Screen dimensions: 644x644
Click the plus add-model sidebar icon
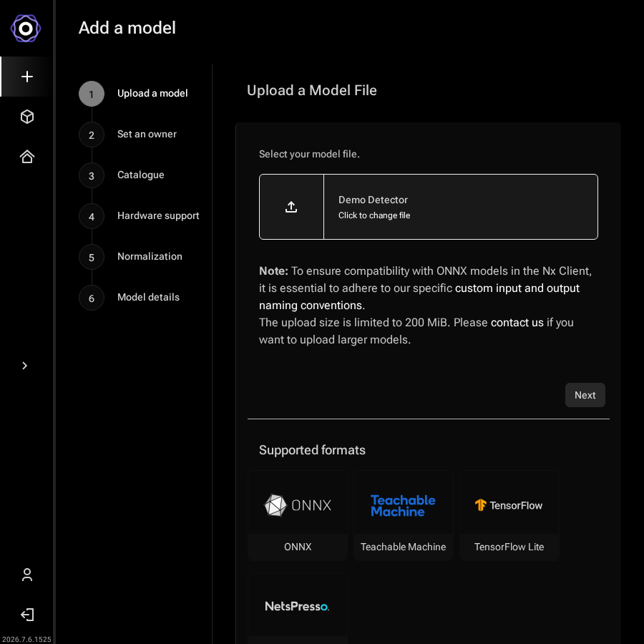click(27, 77)
